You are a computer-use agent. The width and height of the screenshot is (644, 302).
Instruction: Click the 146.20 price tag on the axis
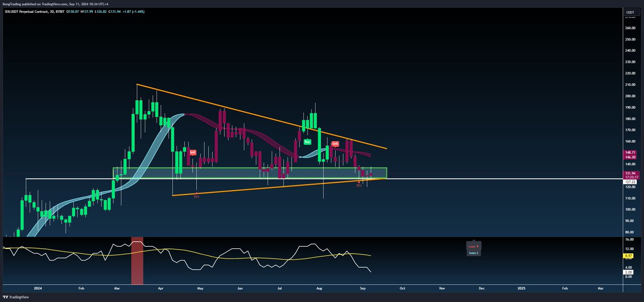(630, 157)
